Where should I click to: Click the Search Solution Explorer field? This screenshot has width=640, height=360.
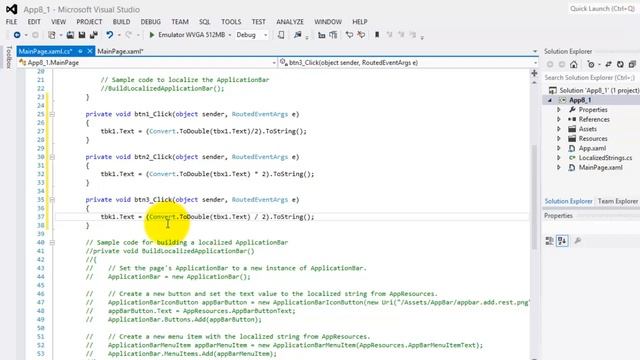[590, 78]
